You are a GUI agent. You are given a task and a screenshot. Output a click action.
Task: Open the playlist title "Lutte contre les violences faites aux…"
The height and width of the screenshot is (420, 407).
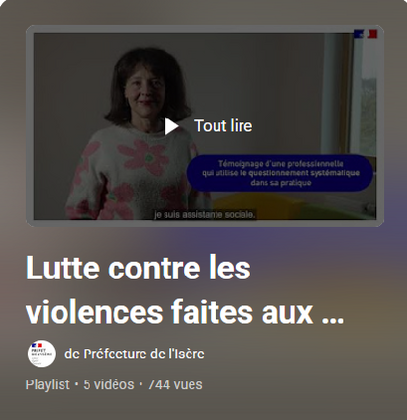click(185, 290)
